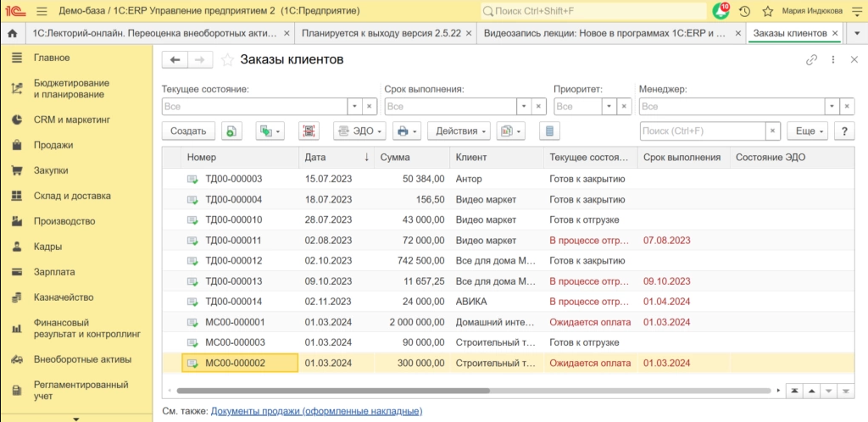Viewport: 868px width, 422px height.
Task: Clear the list search field
Action: (773, 131)
